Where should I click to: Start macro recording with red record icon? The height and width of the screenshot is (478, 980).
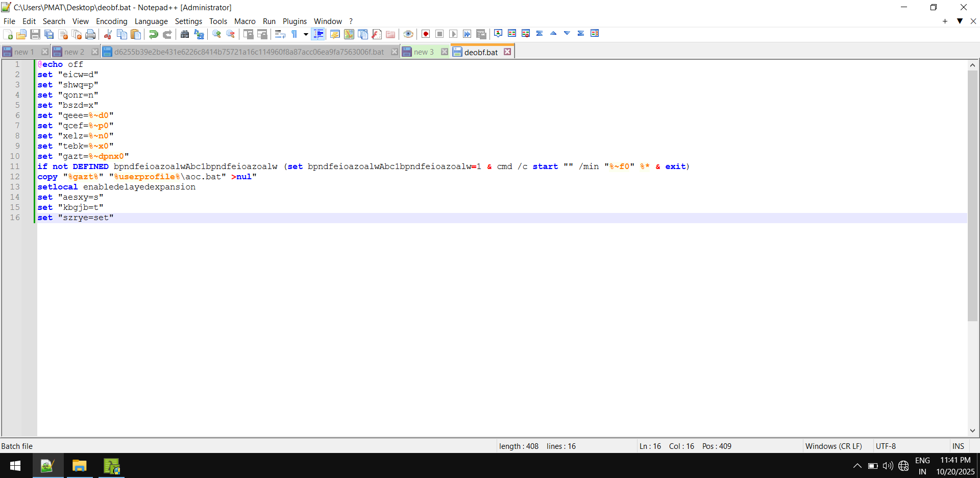426,34
